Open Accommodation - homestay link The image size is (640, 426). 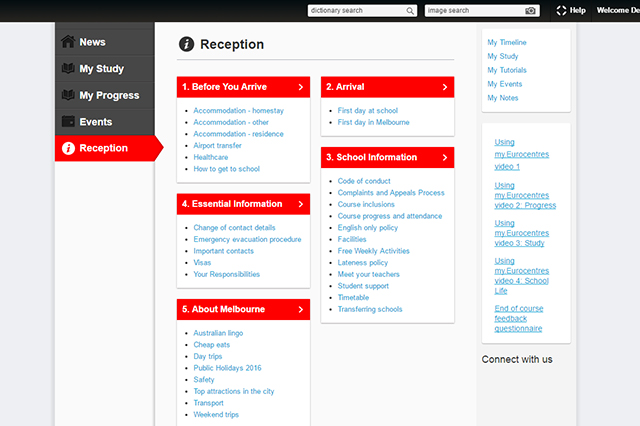coord(238,111)
